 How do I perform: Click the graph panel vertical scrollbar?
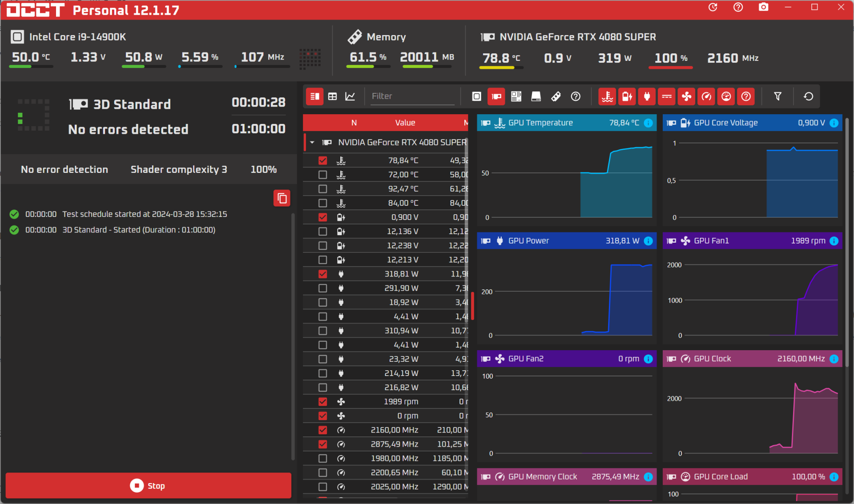click(847, 242)
